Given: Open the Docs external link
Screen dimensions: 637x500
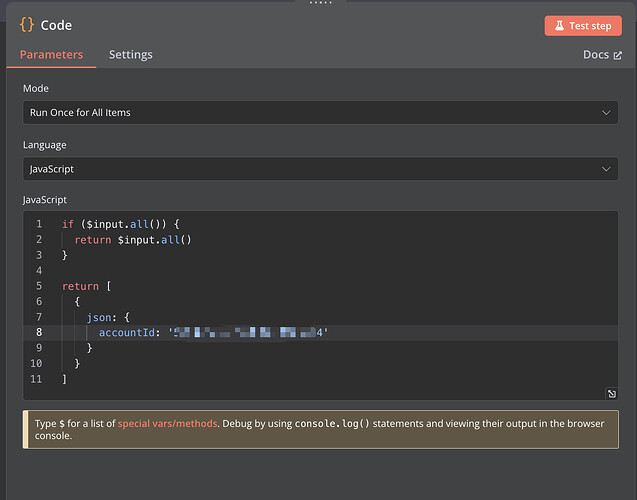Looking at the screenshot, I should tap(602, 54).
